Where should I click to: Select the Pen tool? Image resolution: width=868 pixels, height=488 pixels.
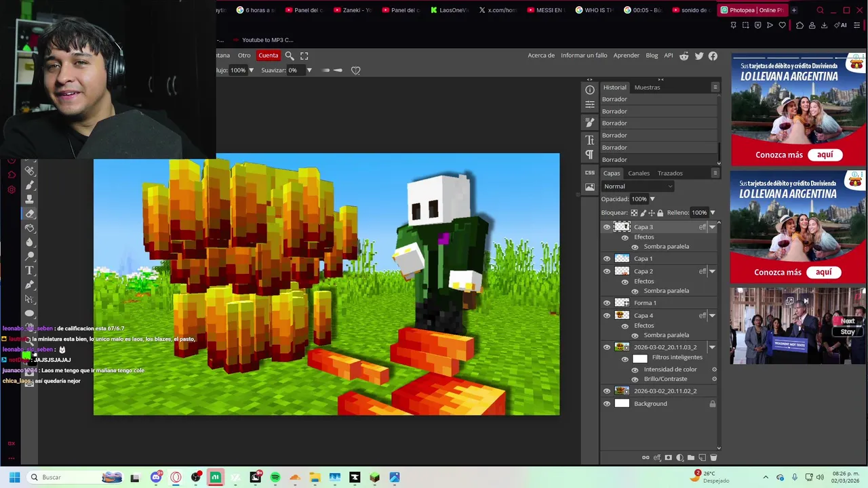[x=30, y=285]
